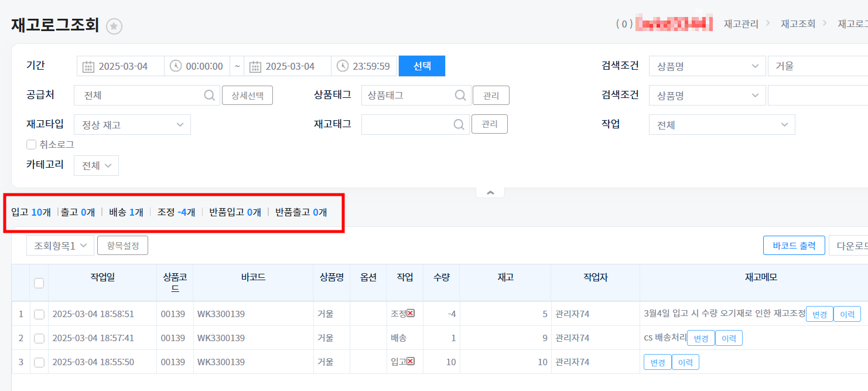Check the row 2 배송 entry checkbox
The height and width of the screenshot is (391, 868).
click(39, 338)
